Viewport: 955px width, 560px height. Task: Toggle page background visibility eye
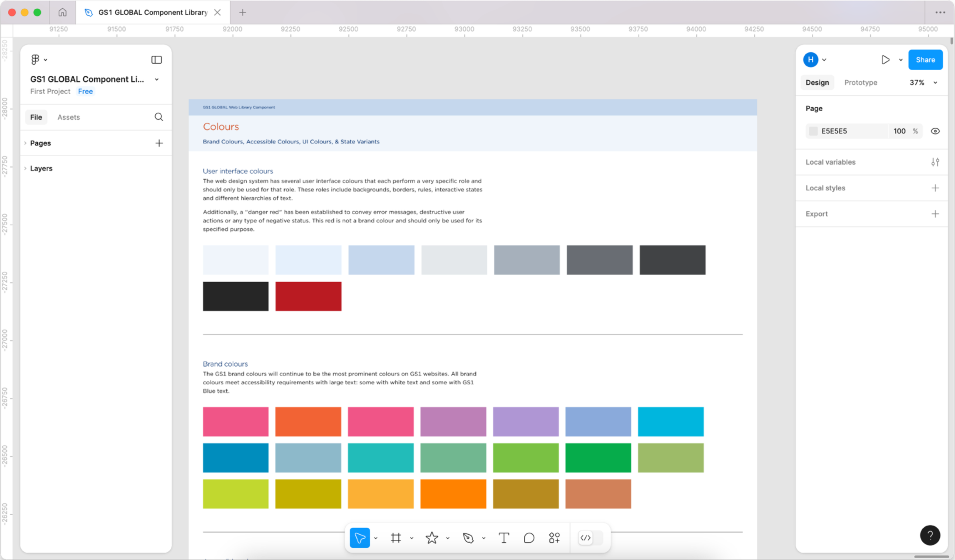pyautogui.click(x=935, y=131)
